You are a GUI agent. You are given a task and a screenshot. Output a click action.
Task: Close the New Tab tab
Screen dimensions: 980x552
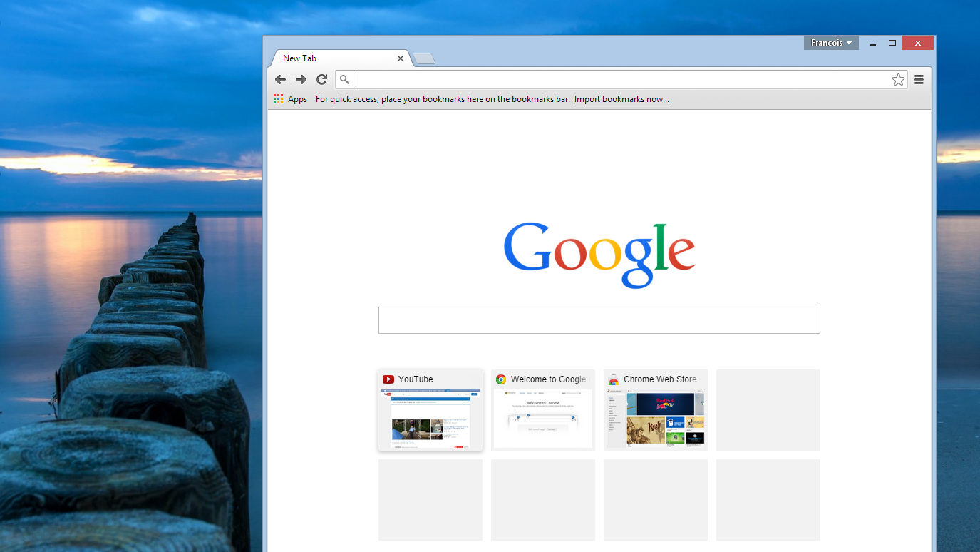[401, 58]
